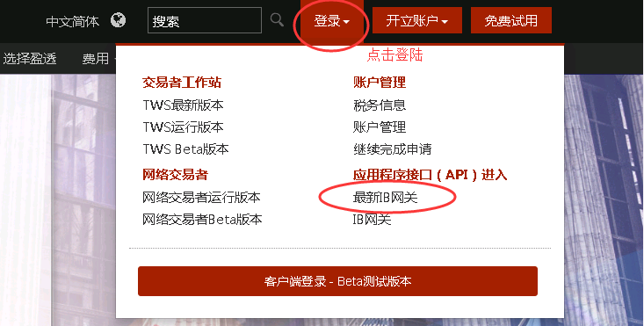Open the 网络交易者运行版本 link
Screen dimensions: 644x326
pos(201,198)
